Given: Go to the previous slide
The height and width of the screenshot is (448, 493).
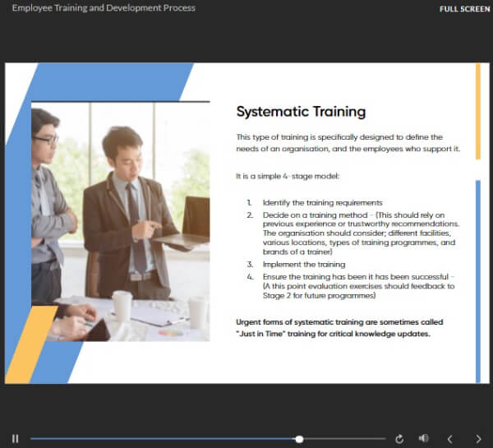Looking at the screenshot, I should (449, 439).
